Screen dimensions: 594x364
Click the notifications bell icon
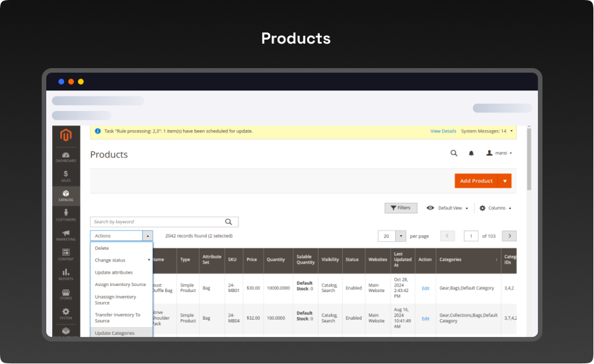pos(471,153)
